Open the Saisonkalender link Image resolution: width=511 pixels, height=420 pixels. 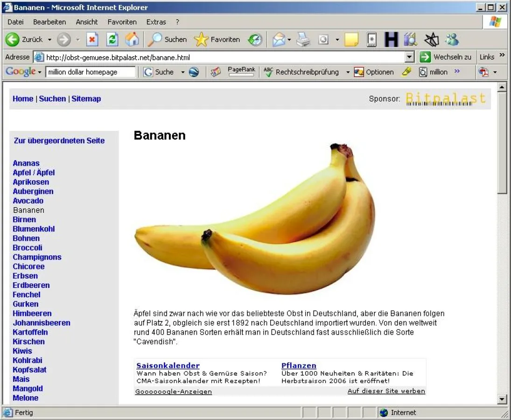coord(168,365)
